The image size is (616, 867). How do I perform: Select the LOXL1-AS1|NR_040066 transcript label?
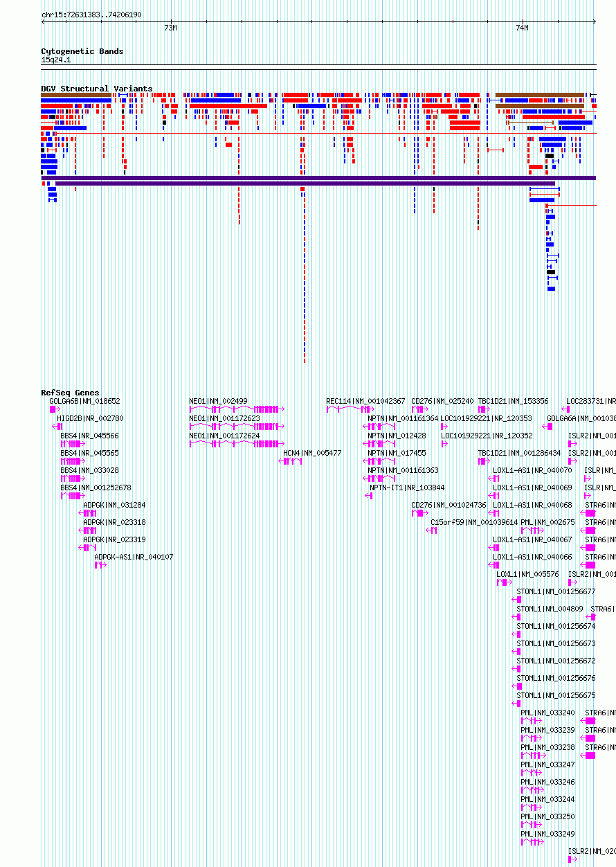[x=532, y=557]
